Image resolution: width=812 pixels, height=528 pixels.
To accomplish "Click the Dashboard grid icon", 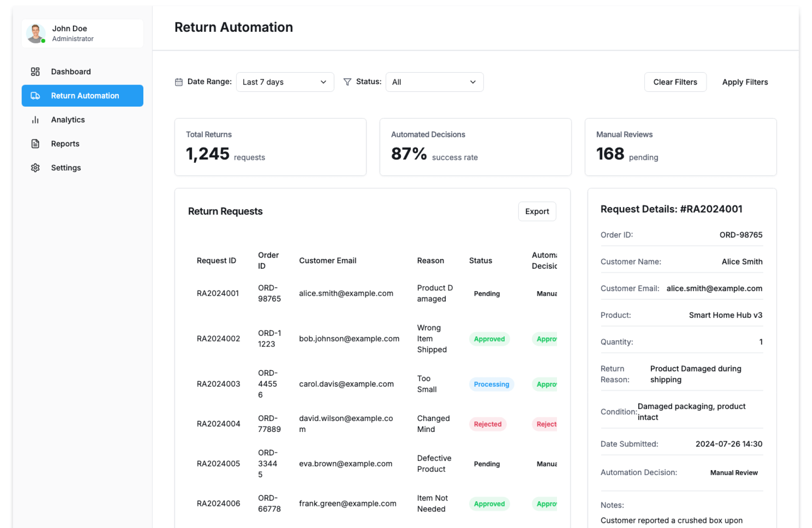I will coord(35,71).
